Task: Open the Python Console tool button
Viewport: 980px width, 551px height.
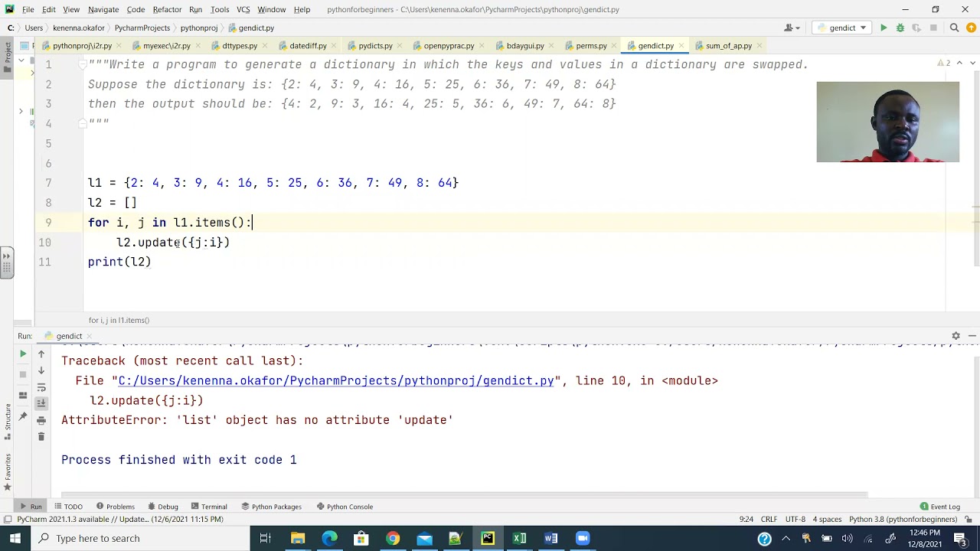Action: point(345,507)
